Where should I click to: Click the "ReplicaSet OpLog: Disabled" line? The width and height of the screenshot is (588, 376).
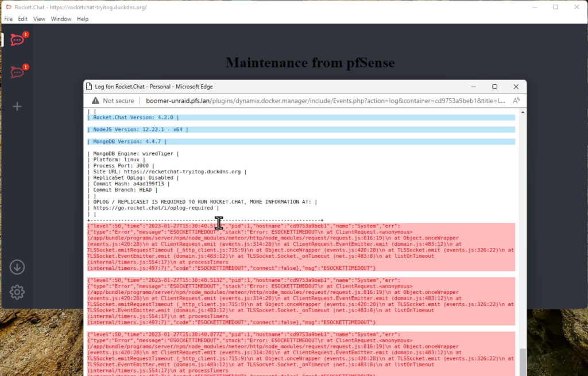pyautogui.click(x=133, y=178)
